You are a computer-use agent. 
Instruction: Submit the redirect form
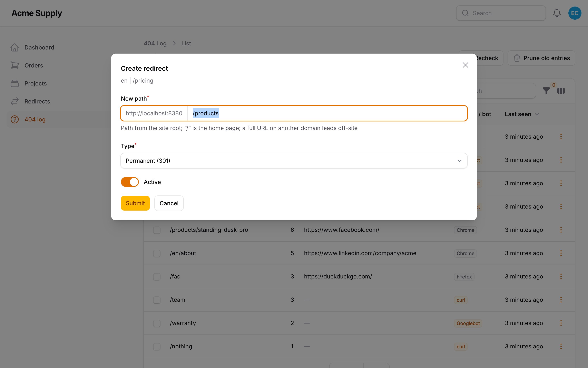(x=135, y=203)
